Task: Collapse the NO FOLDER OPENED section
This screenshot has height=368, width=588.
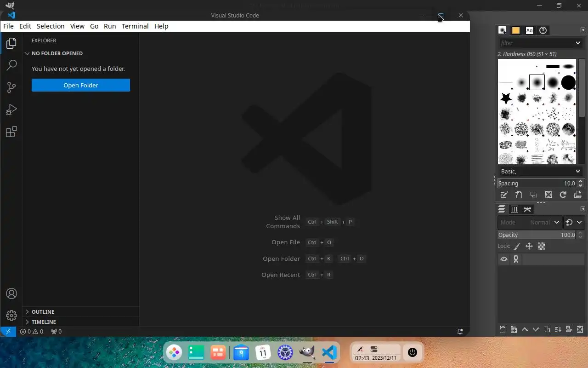Action: (x=80, y=53)
